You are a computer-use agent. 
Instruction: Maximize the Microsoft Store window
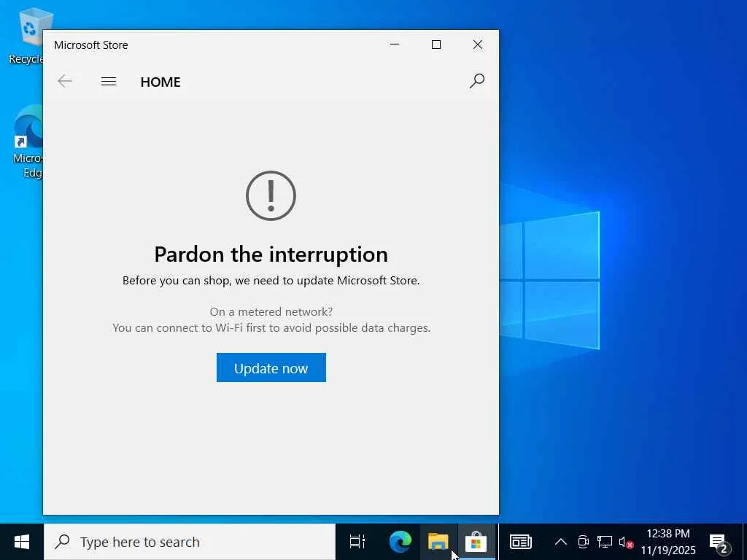[436, 44]
